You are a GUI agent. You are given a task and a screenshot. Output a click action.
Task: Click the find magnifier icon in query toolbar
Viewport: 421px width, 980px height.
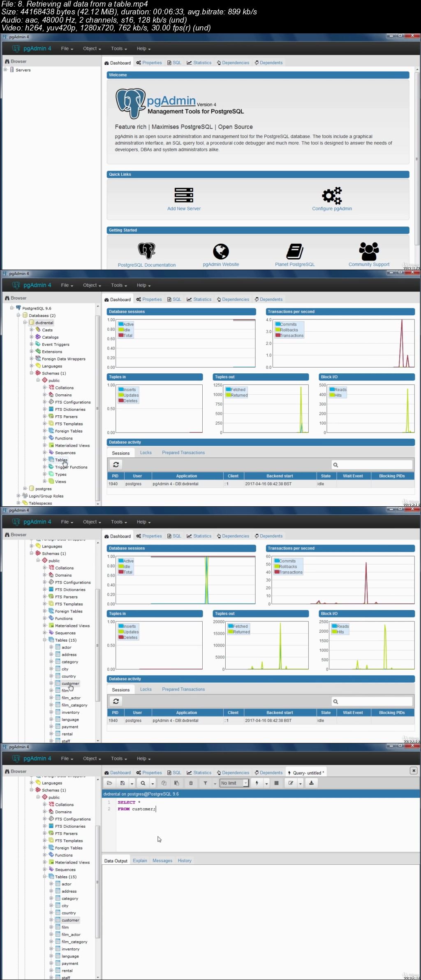(x=143, y=783)
